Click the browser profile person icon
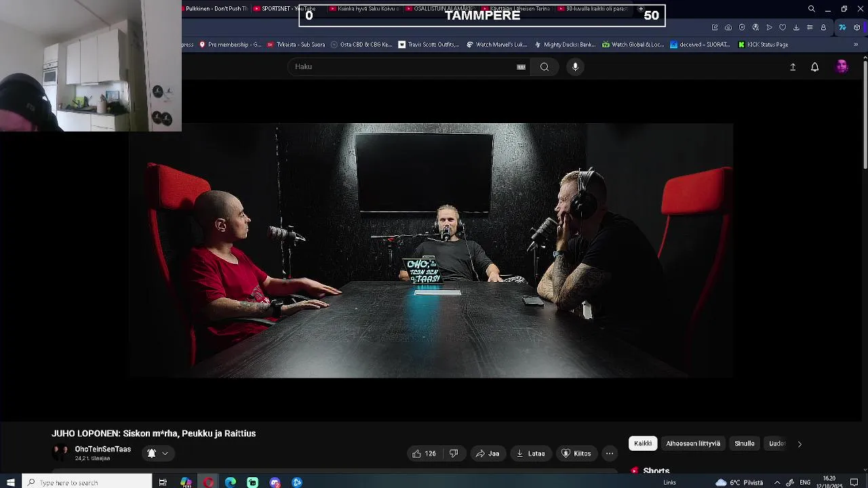The width and height of the screenshot is (868, 488). click(823, 28)
